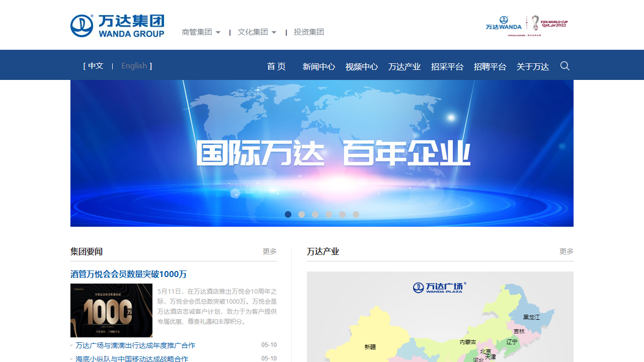Expand the 文化集团 dropdown arrow
Image resolution: width=644 pixels, height=362 pixels.
274,32
